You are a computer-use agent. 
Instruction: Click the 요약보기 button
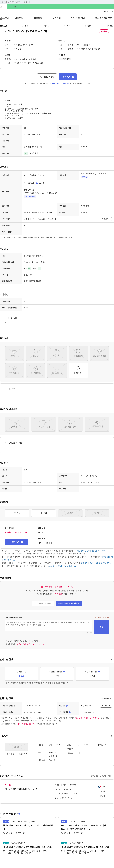[x=102, y=791]
